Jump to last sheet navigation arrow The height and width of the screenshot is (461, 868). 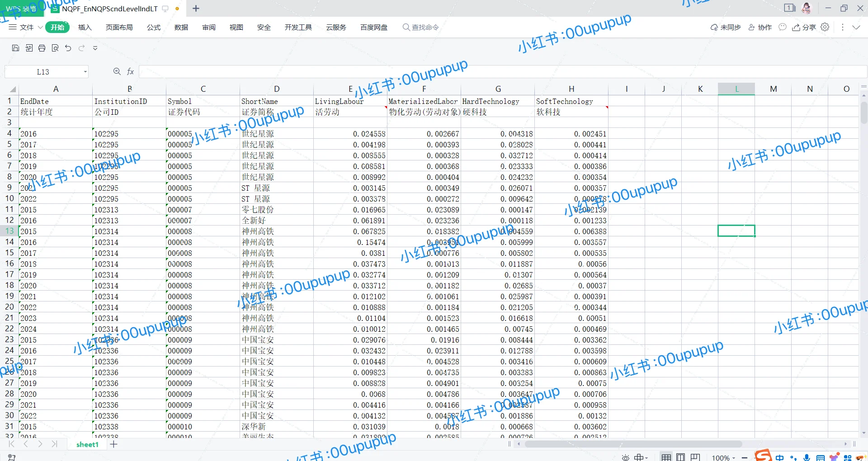coord(54,444)
